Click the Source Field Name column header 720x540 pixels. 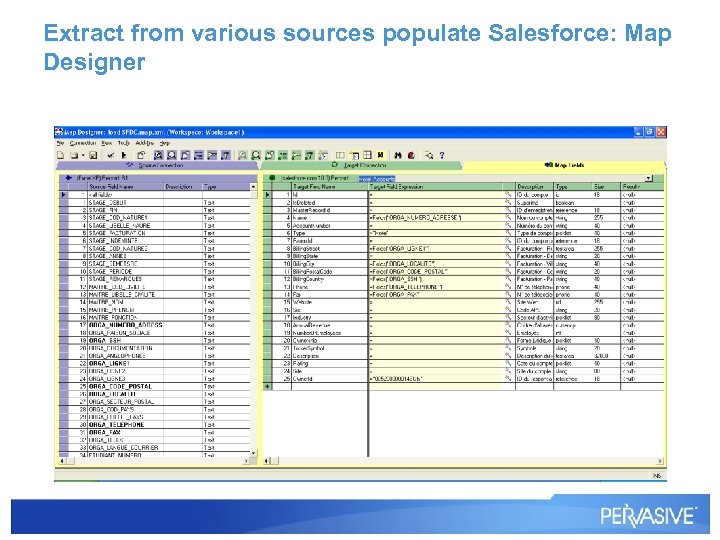125,187
